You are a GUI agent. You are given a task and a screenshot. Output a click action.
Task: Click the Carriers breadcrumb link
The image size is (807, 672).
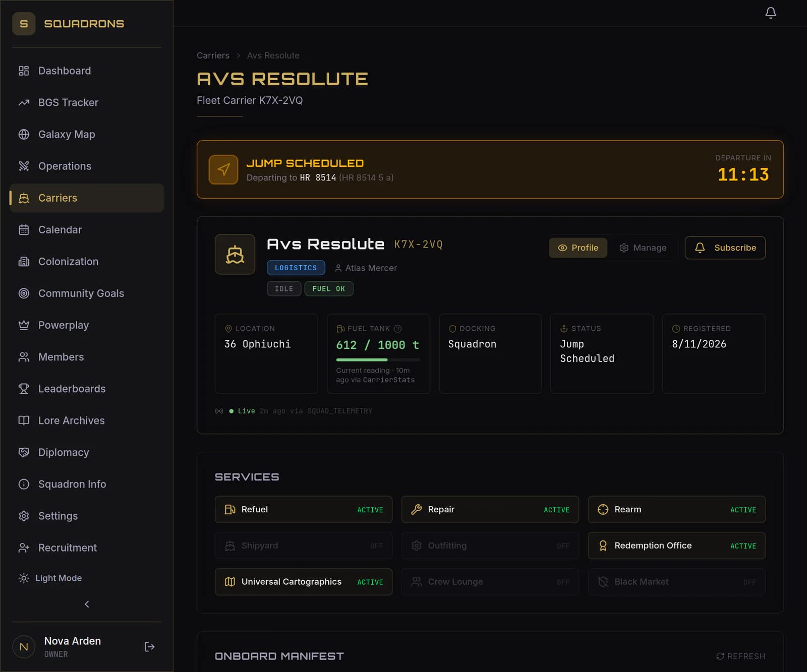coord(213,55)
